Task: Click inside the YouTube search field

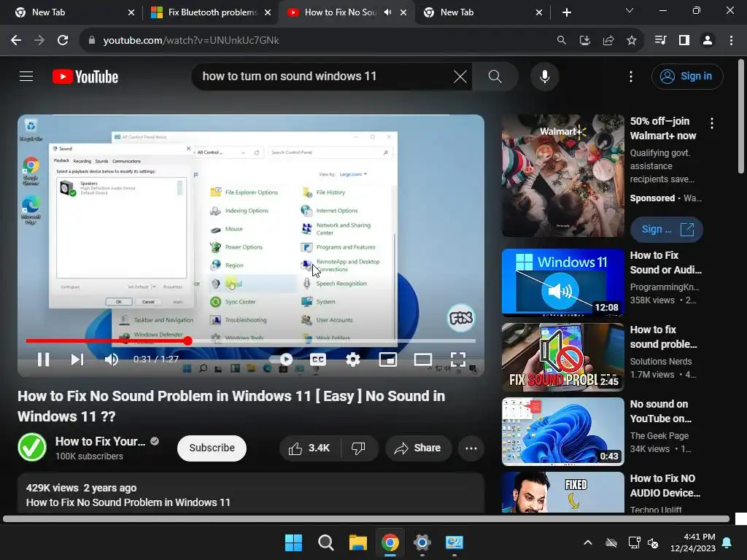Action: [324, 76]
